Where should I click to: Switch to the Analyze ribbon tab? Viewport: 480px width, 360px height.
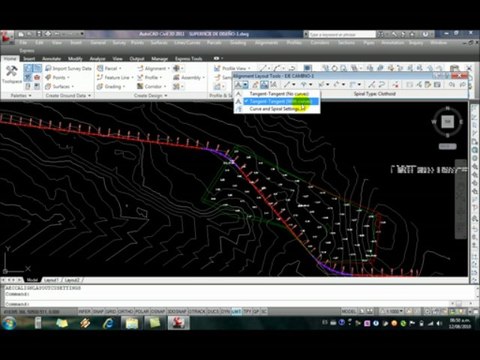(97, 59)
